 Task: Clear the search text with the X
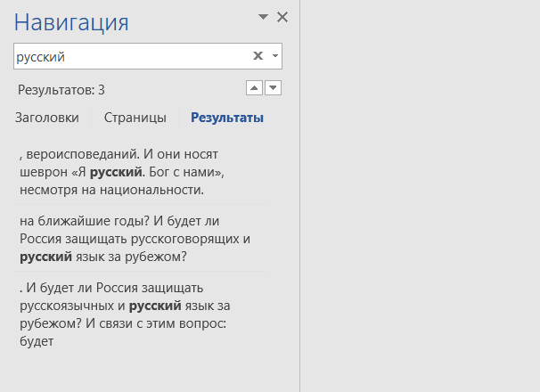pyautogui.click(x=258, y=56)
